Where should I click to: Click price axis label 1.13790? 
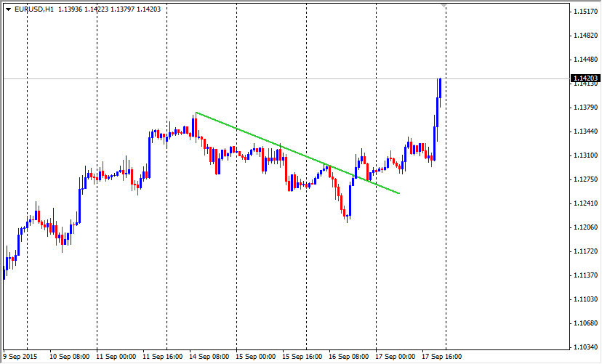585,108
